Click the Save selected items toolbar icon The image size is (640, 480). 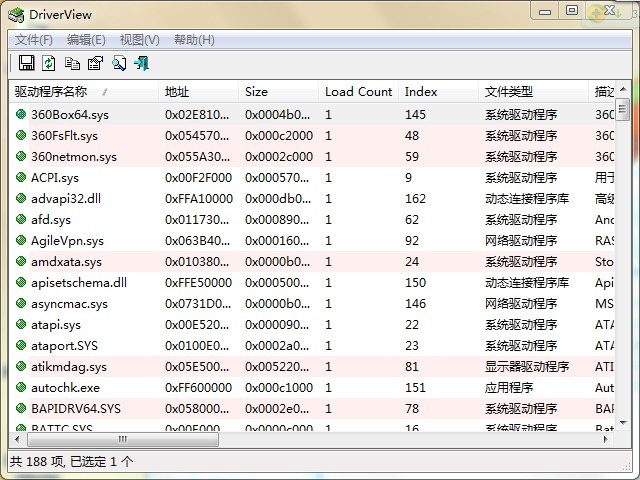(26, 63)
